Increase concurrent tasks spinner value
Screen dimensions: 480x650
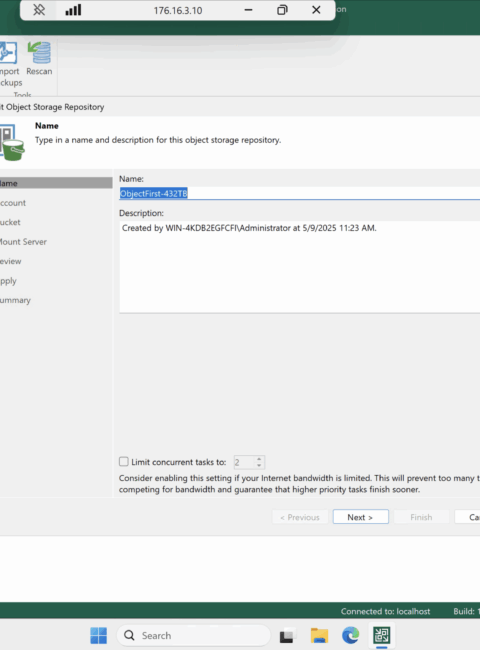pos(259,458)
